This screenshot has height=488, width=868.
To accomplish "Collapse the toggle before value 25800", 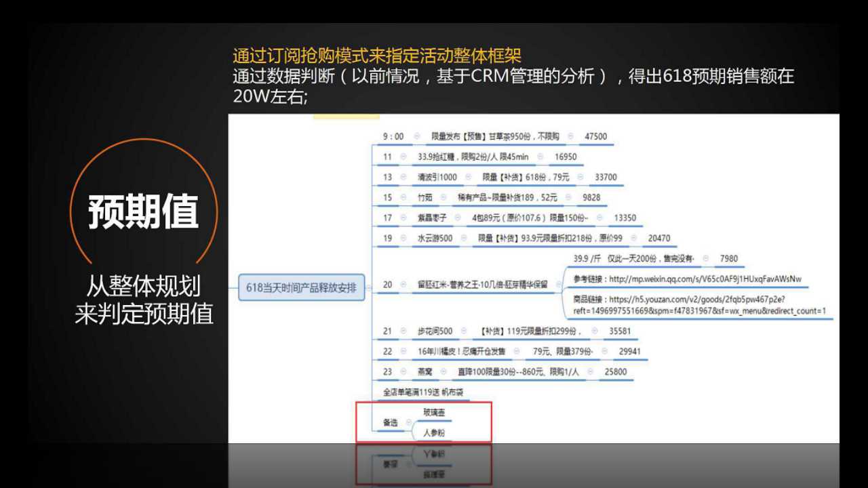I will (591, 372).
